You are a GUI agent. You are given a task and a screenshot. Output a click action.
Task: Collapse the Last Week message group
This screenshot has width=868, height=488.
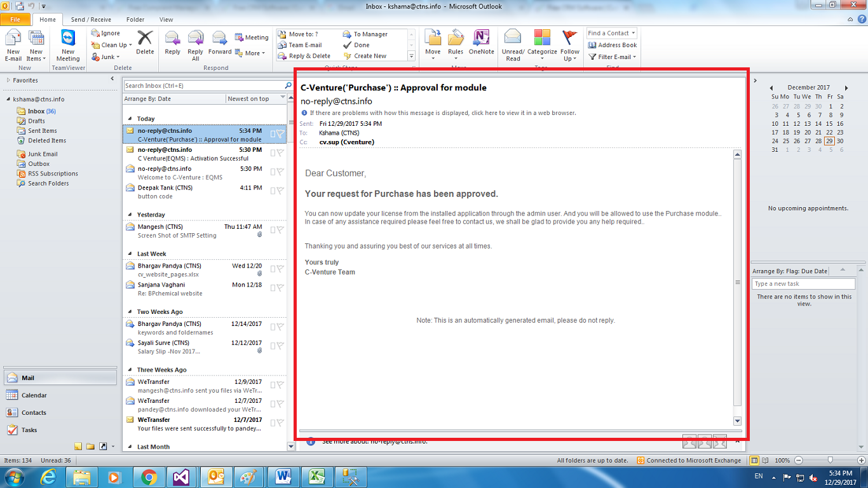pos(130,254)
